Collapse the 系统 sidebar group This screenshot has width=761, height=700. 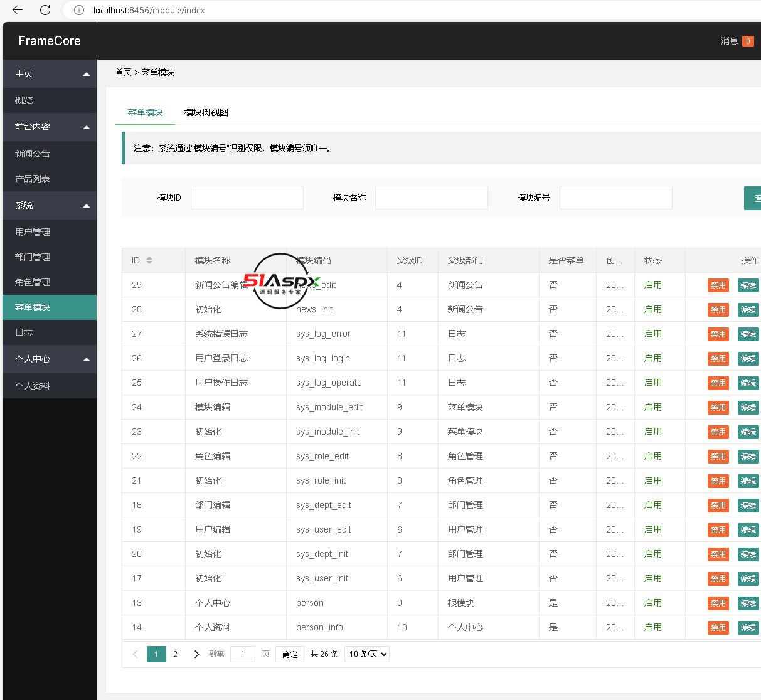coord(50,206)
